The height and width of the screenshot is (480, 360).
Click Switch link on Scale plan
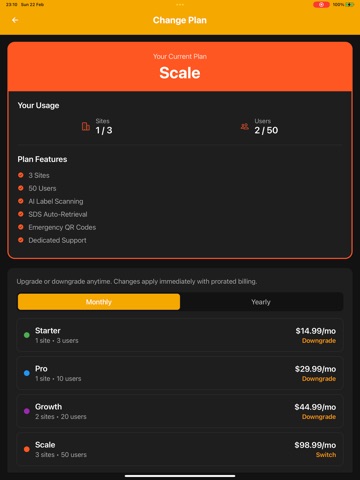(326, 455)
